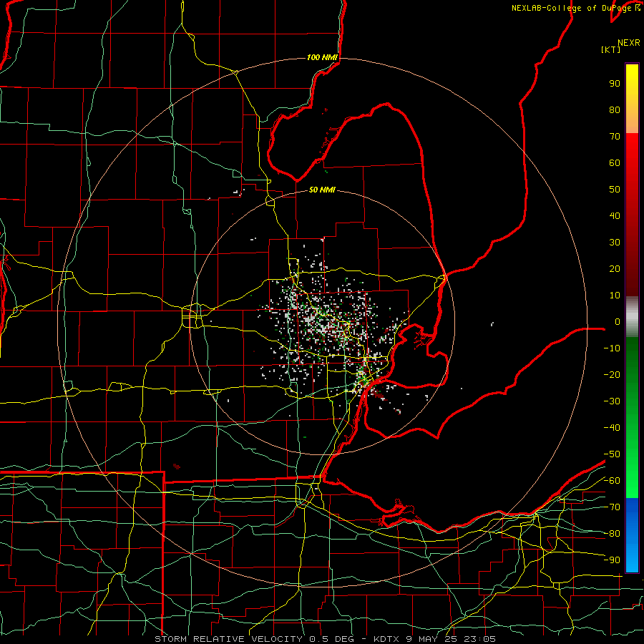The width and height of the screenshot is (644, 644).
Task: Click the 50 NMI range ring label
Action: point(322,190)
